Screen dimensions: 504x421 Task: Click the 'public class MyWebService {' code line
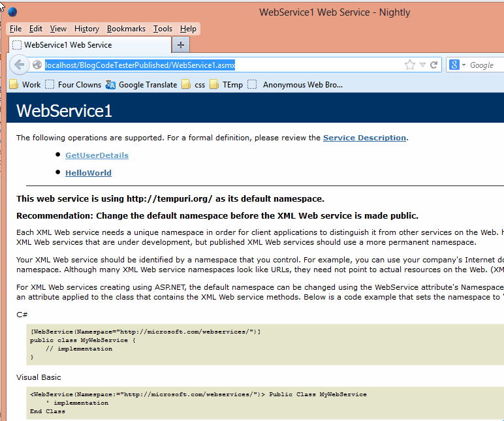(x=83, y=340)
